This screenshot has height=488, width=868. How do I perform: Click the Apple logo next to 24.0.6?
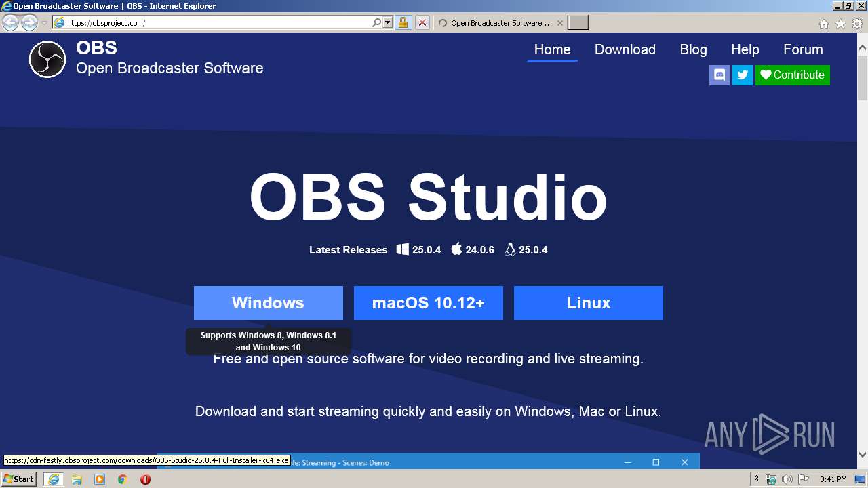tap(456, 249)
